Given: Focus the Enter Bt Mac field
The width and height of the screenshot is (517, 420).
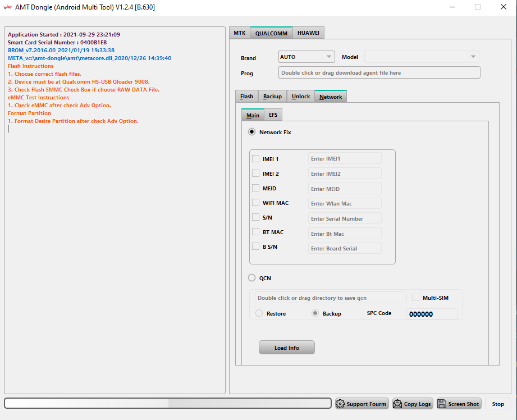Looking at the screenshot, I should 345,234.
